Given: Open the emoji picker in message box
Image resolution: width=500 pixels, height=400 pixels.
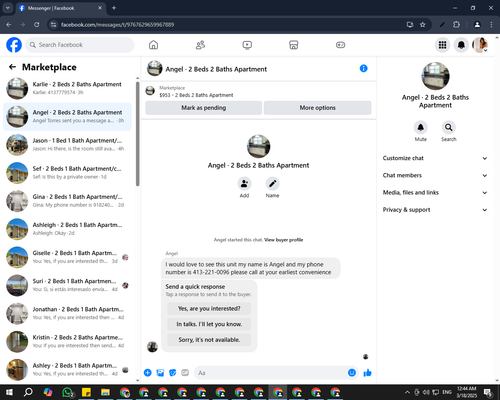Looking at the screenshot, I should 352,373.
